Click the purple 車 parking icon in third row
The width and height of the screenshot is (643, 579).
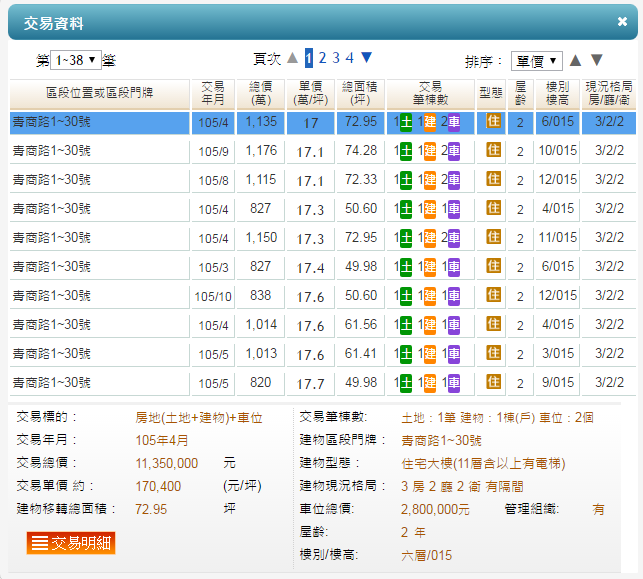coord(453,181)
